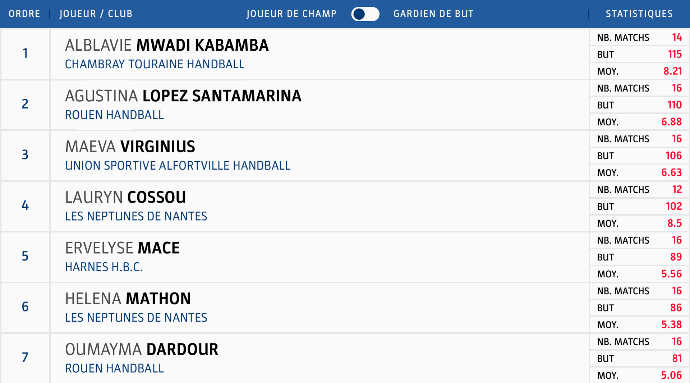Image resolution: width=690 pixels, height=383 pixels.
Task: Open the Chambray Touraine Handball club link
Action: [154, 64]
